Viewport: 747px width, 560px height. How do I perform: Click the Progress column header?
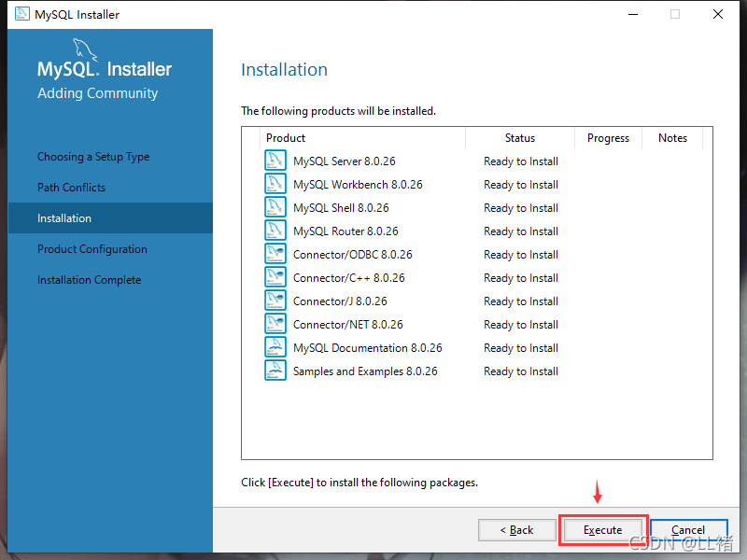point(609,138)
